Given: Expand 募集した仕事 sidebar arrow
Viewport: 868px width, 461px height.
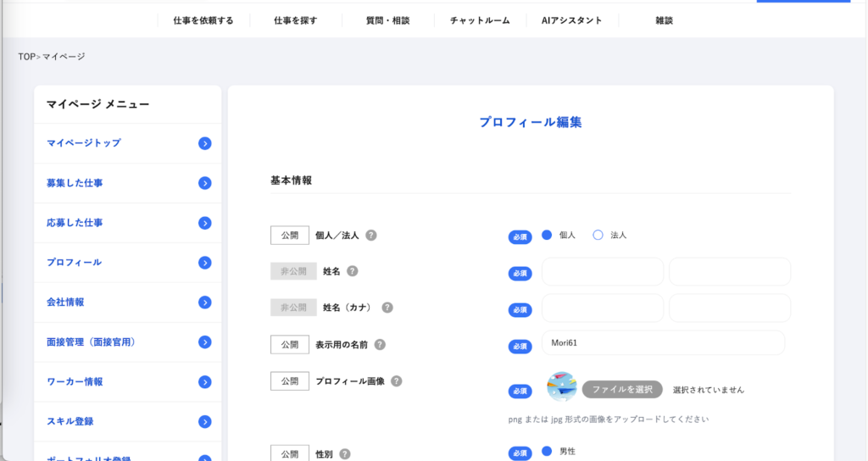Looking at the screenshot, I should (x=204, y=183).
